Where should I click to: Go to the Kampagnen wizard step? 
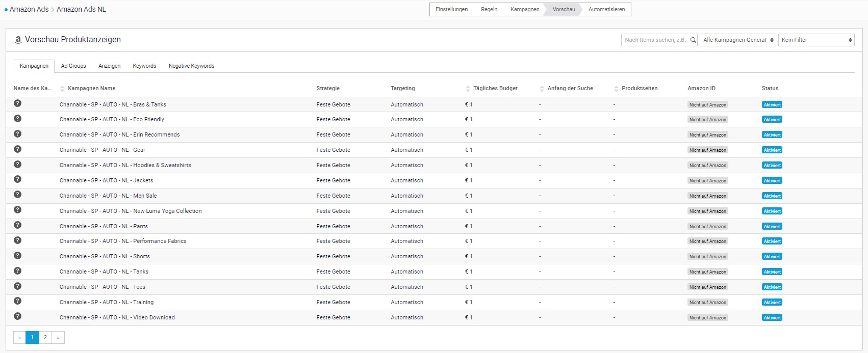(x=525, y=9)
